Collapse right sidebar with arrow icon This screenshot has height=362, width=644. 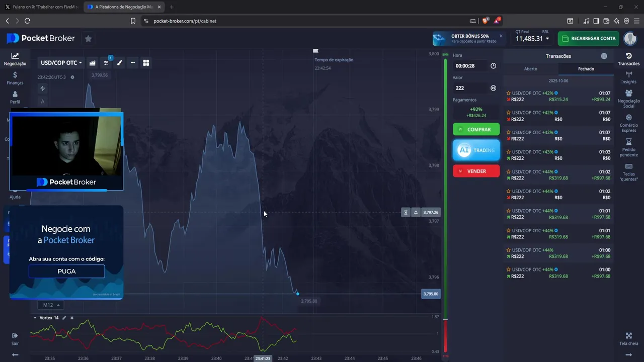pyautogui.click(x=629, y=354)
